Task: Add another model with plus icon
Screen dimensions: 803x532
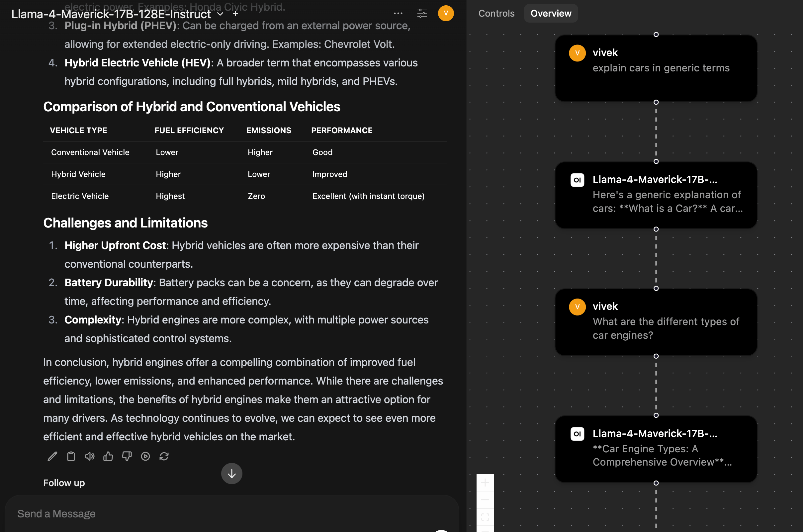Action: pyautogui.click(x=235, y=14)
